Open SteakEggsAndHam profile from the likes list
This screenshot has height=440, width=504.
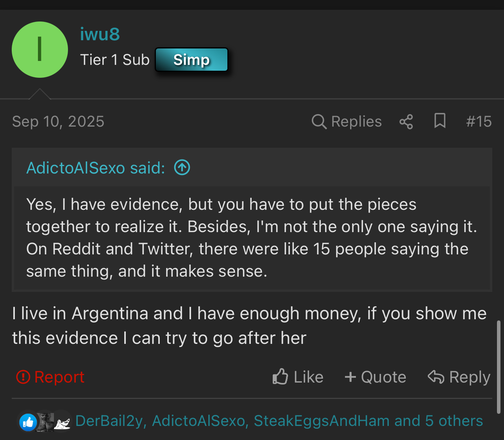click(322, 421)
